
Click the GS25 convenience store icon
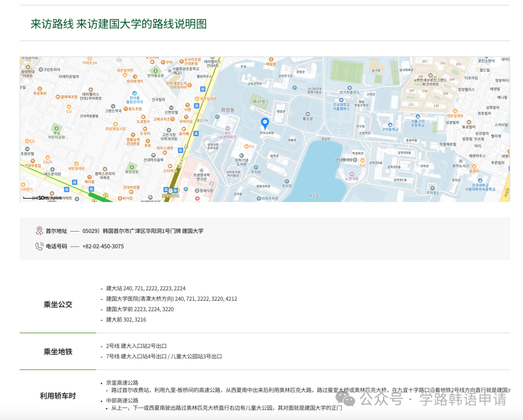coord(47,157)
